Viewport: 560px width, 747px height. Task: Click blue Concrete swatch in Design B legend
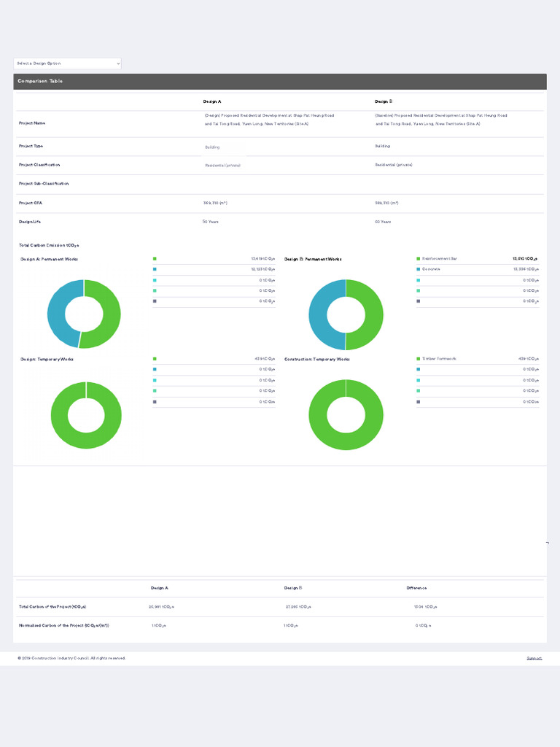point(418,269)
